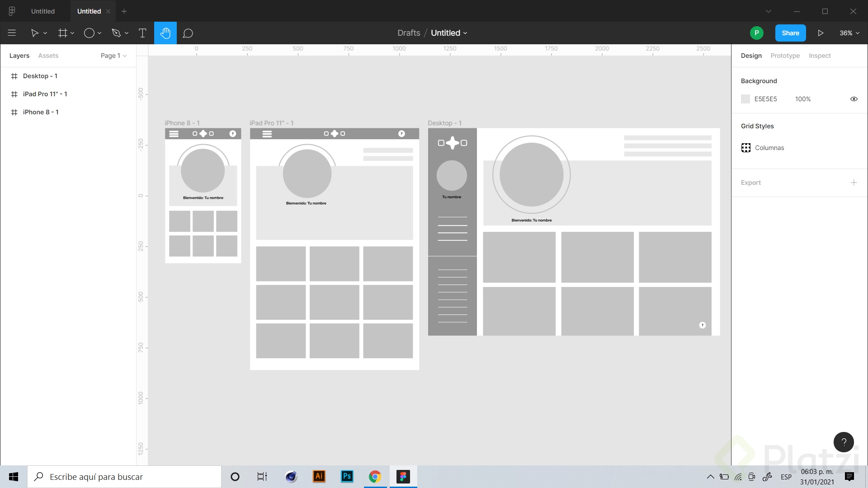Open the Untitled file name dropdown
Screen dimensions: 868x488
point(449,33)
